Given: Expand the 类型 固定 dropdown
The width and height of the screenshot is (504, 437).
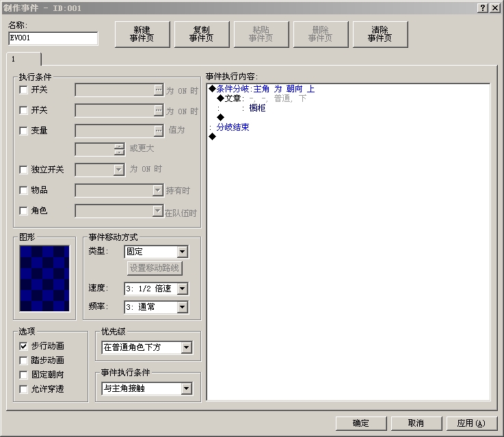Looking at the screenshot, I should point(183,252).
